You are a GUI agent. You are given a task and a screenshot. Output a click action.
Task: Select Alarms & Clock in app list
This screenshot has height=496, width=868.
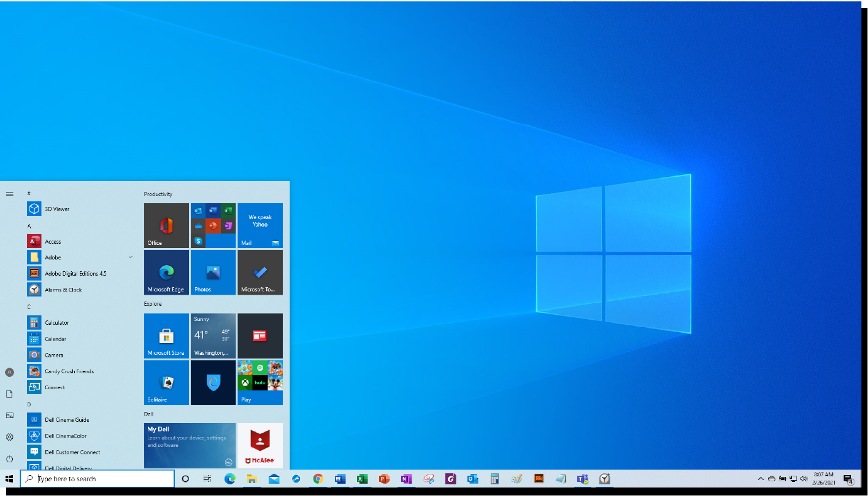(x=63, y=290)
